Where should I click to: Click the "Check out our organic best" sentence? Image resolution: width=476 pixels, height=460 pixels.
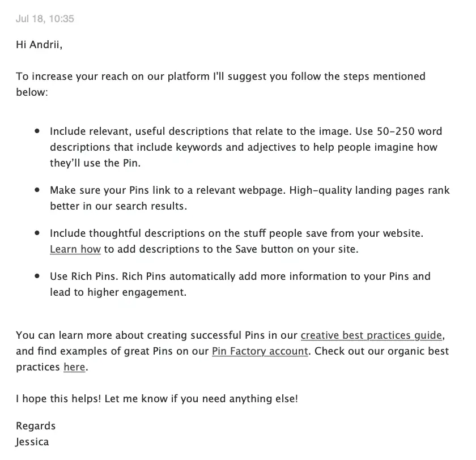point(381,351)
